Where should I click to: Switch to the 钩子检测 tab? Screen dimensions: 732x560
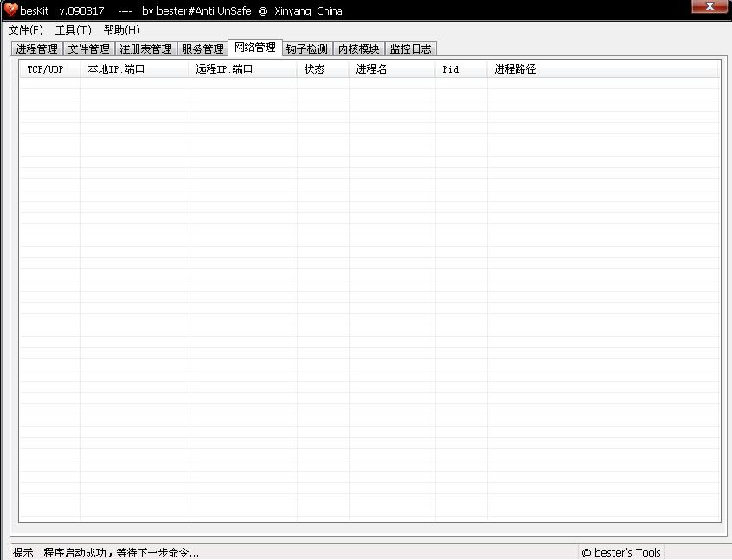coord(307,49)
